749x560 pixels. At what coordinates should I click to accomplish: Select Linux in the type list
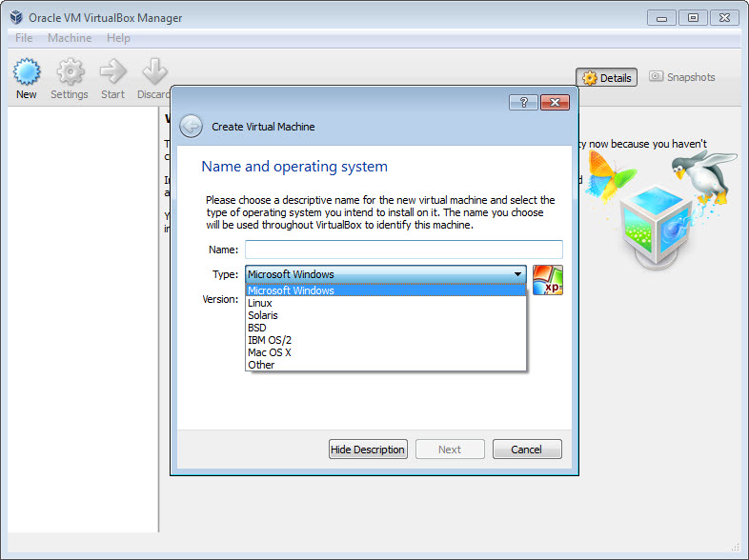tap(386, 303)
